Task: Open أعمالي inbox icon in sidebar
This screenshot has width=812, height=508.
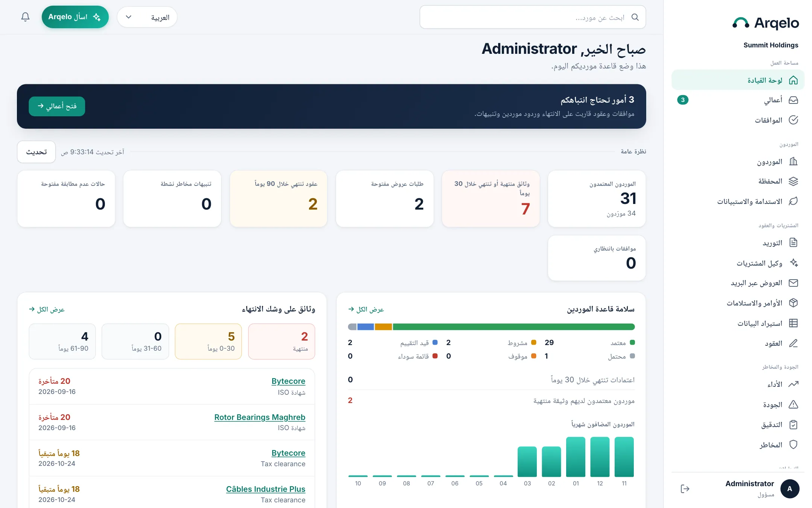Action: tap(793, 100)
